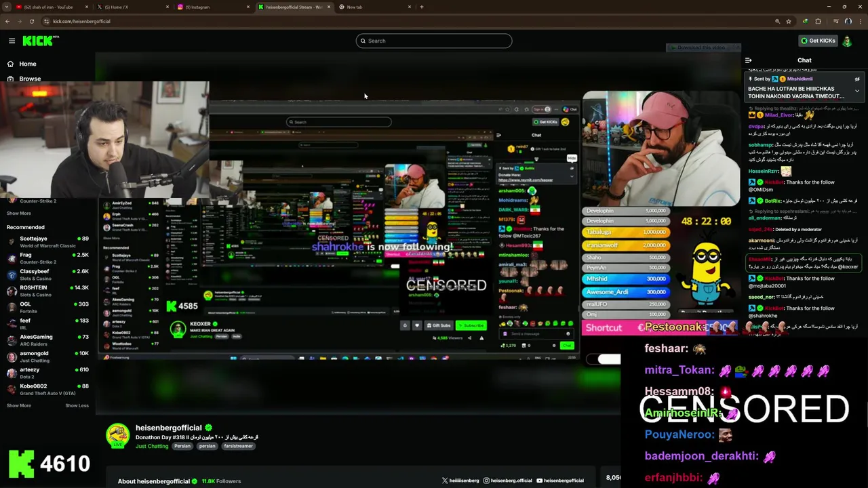The width and height of the screenshot is (868, 488).
Task: Select feef IRL channel
Action: 47,323
